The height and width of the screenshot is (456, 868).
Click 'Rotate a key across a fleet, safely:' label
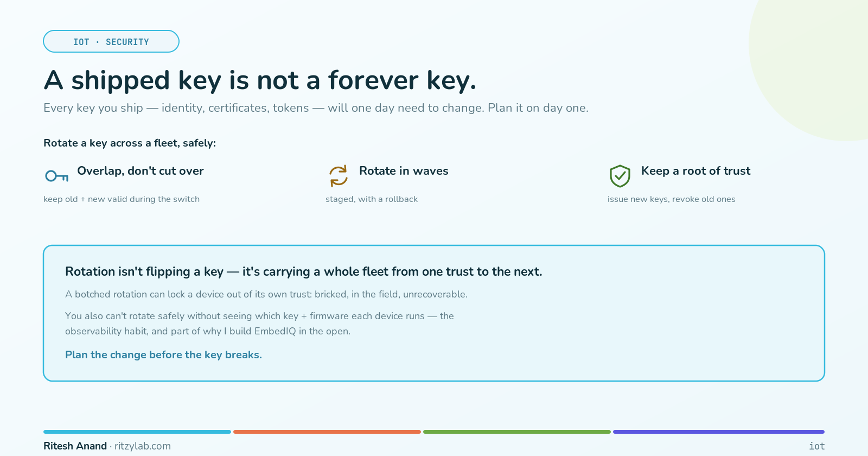(x=130, y=143)
